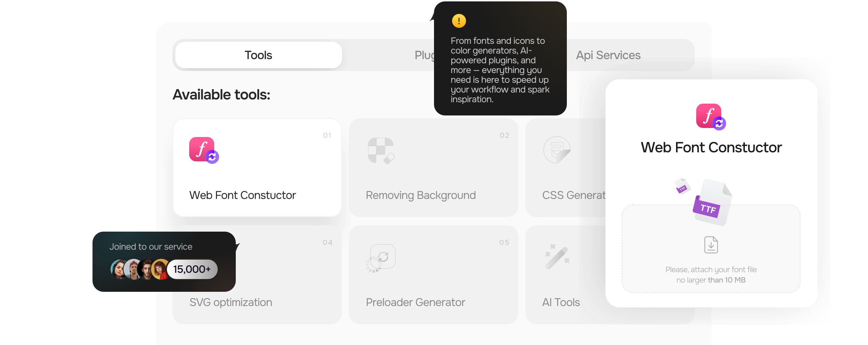Click the font icon in right panel

[x=711, y=117]
